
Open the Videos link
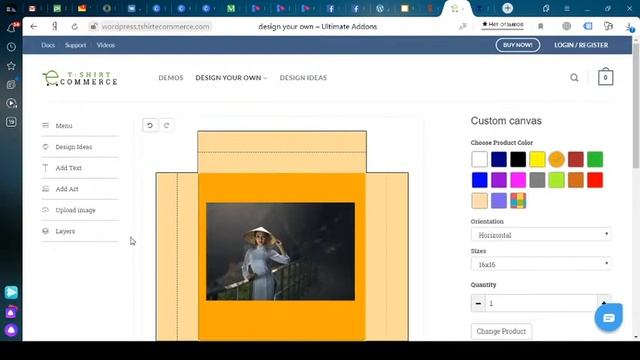click(106, 45)
